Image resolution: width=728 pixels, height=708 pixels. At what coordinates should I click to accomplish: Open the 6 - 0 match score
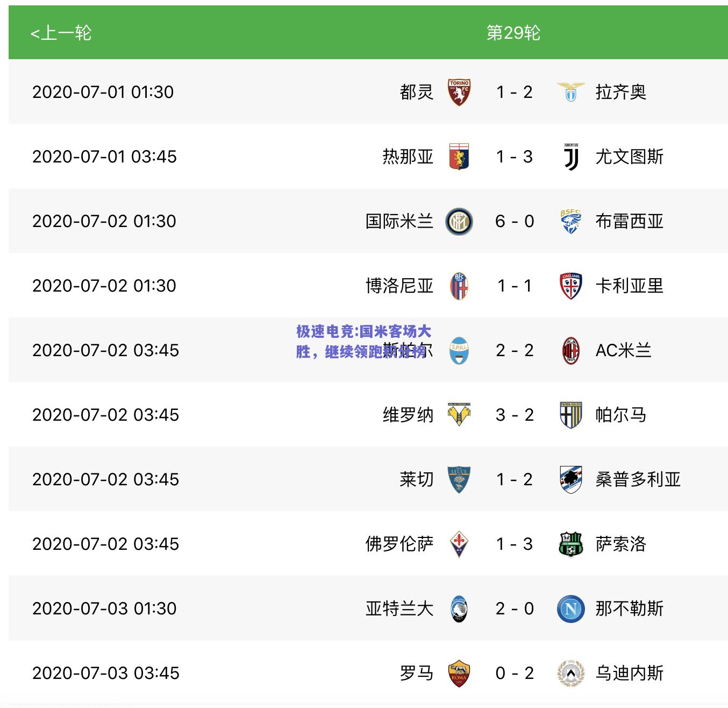[515, 221]
